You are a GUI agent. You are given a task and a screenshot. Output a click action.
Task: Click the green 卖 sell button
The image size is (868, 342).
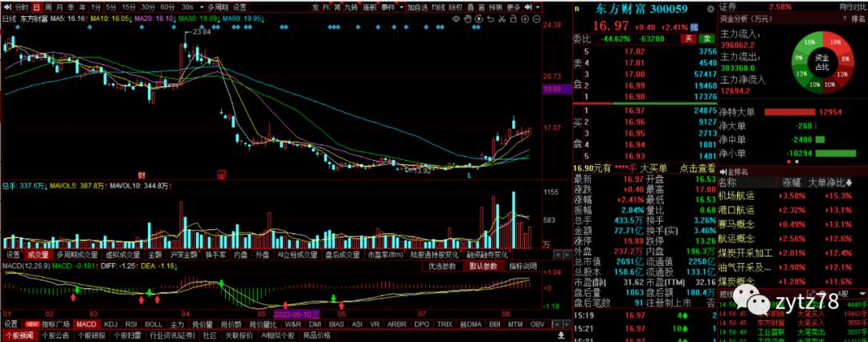706,39
